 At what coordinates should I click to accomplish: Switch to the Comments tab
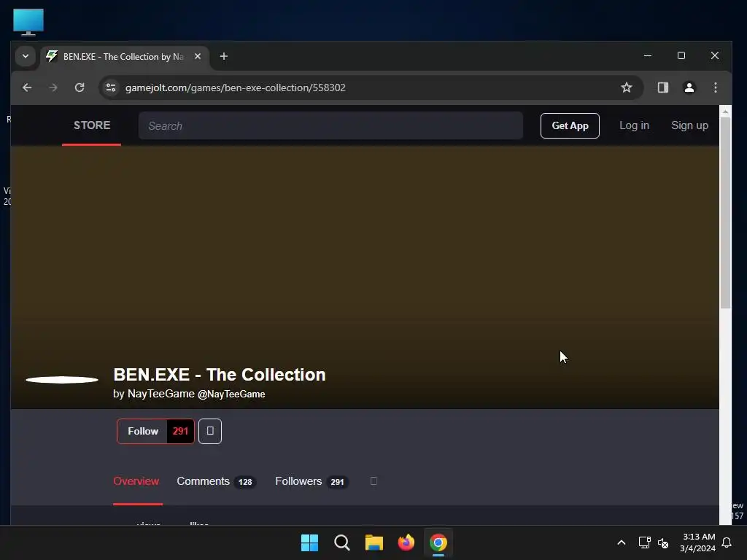click(216, 481)
